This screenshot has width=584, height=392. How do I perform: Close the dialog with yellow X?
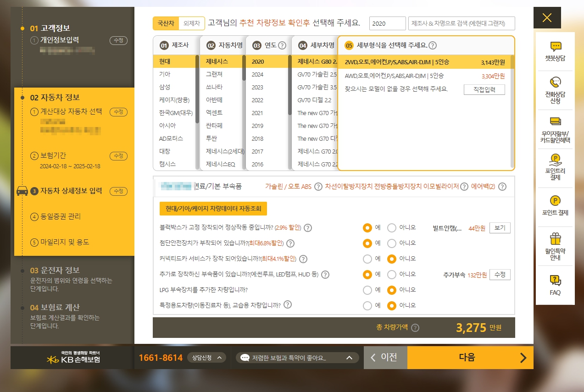pyautogui.click(x=547, y=18)
